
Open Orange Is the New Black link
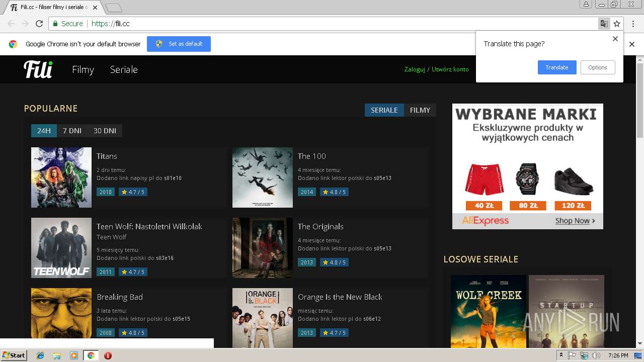pyautogui.click(x=340, y=297)
